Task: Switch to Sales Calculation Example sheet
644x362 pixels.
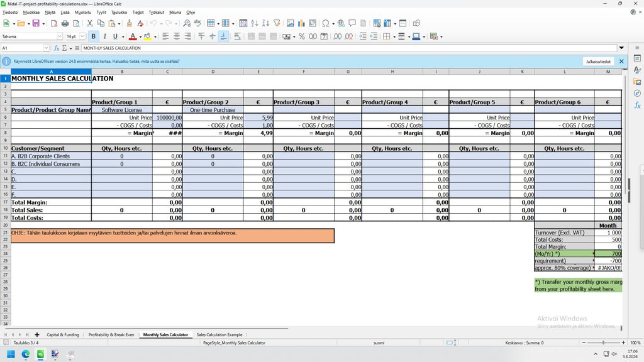Action: 219,334
